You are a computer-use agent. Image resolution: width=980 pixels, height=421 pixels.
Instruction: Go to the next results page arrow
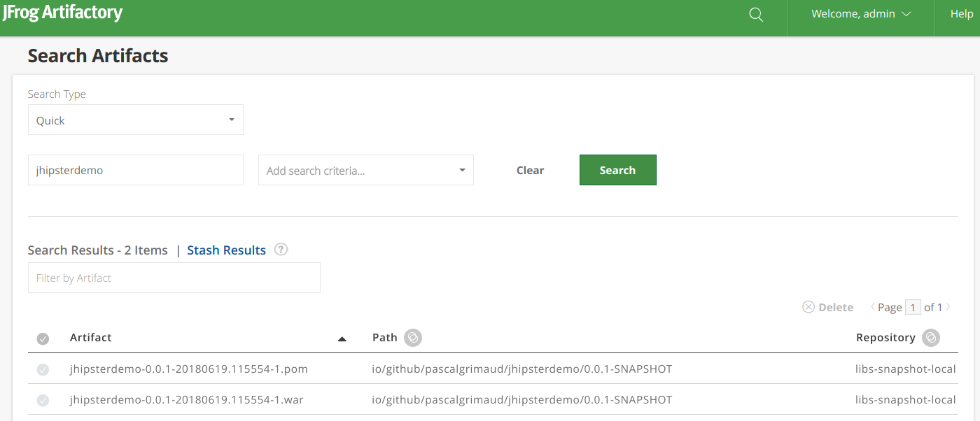pyautogui.click(x=948, y=307)
